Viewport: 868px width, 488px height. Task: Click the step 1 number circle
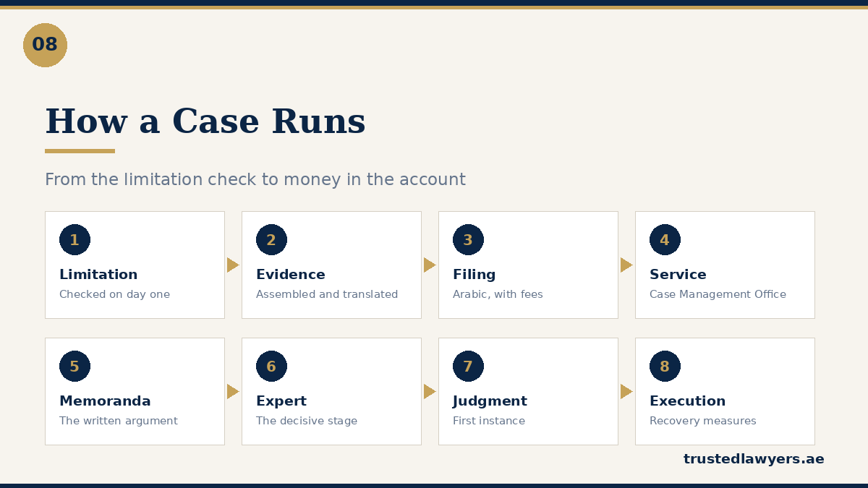pos(75,240)
